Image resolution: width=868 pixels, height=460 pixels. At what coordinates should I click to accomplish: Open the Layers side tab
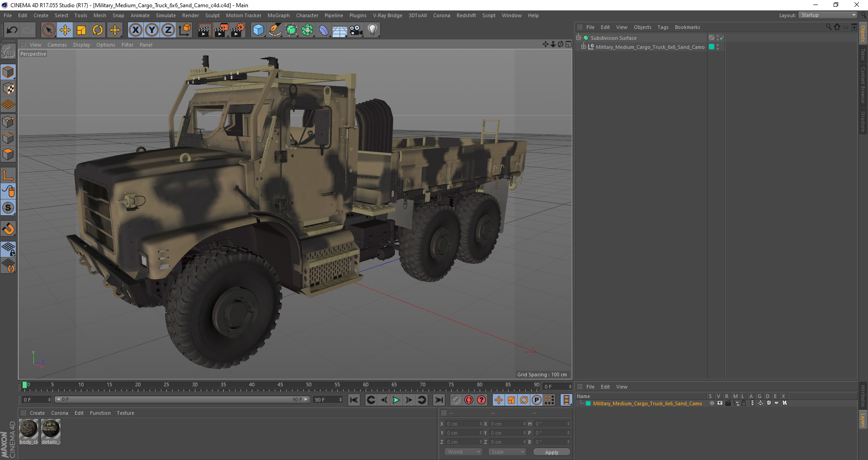pyautogui.click(x=863, y=419)
